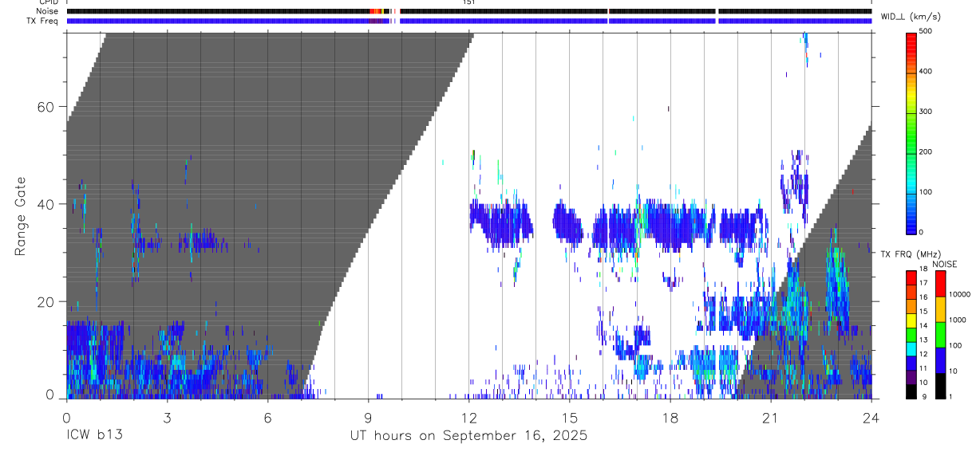Select the 12 tick on UT hours axis
Image resolution: width=980 pixels, height=452 pixels.
[468, 418]
